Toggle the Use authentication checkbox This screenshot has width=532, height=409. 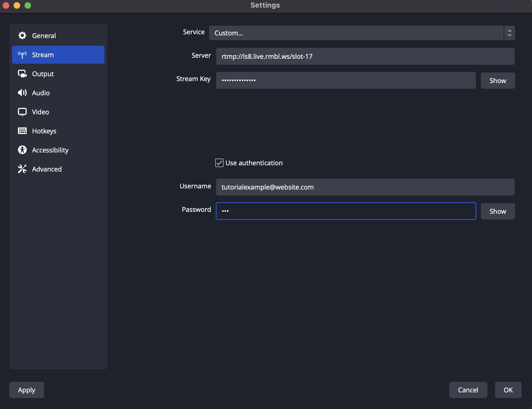(219, 163)
